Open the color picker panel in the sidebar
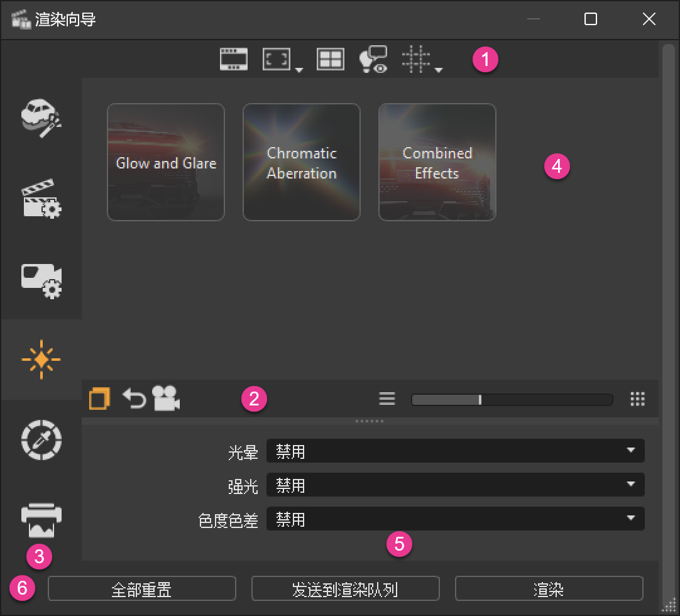 pyautogui.click(x=41, y=440)
